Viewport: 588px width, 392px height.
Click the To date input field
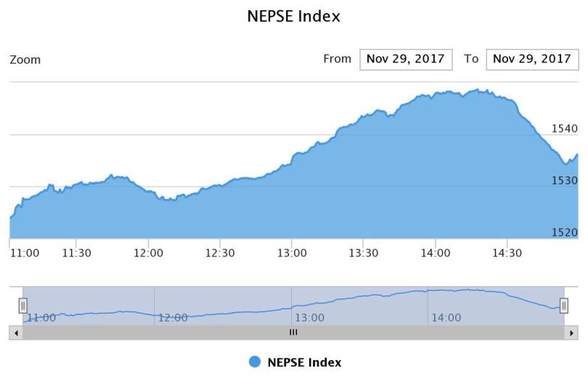(532, 60)
